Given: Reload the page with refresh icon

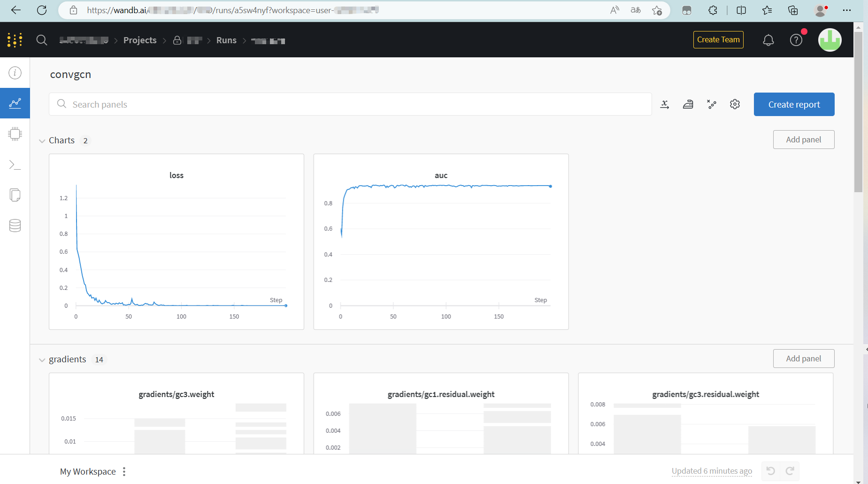Looking at the screenshot, I should 42,10.
